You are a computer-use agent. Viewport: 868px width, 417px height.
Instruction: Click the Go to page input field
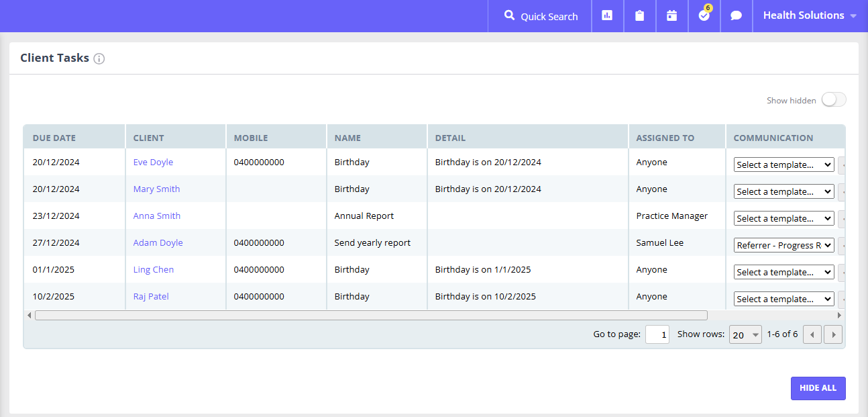pos(657,334)
